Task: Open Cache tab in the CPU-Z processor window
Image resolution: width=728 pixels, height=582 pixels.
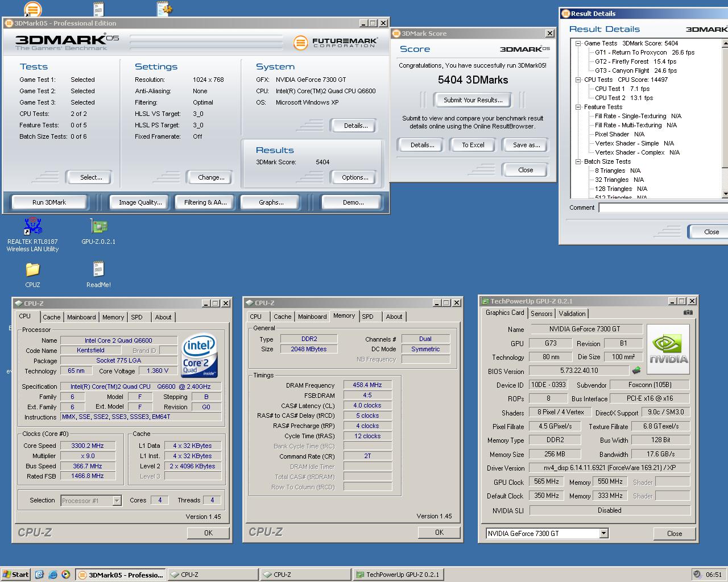Action: (x=51, y=317)
